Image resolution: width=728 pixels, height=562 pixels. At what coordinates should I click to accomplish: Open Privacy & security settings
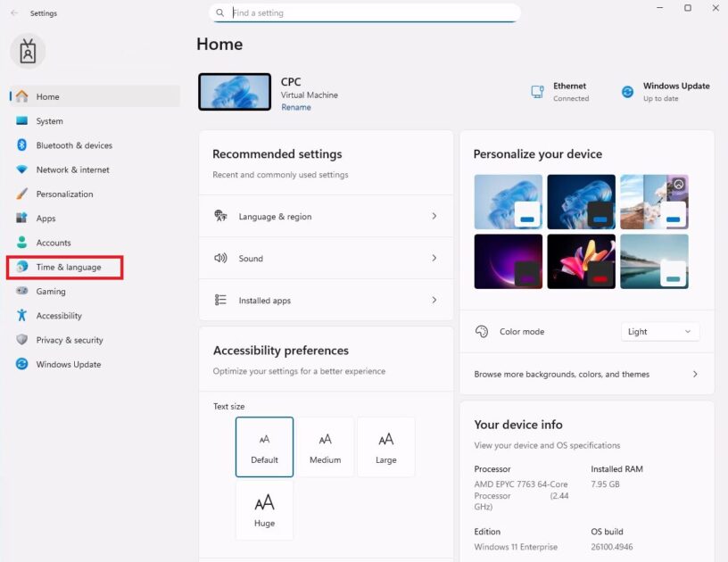tap(95, 339)
